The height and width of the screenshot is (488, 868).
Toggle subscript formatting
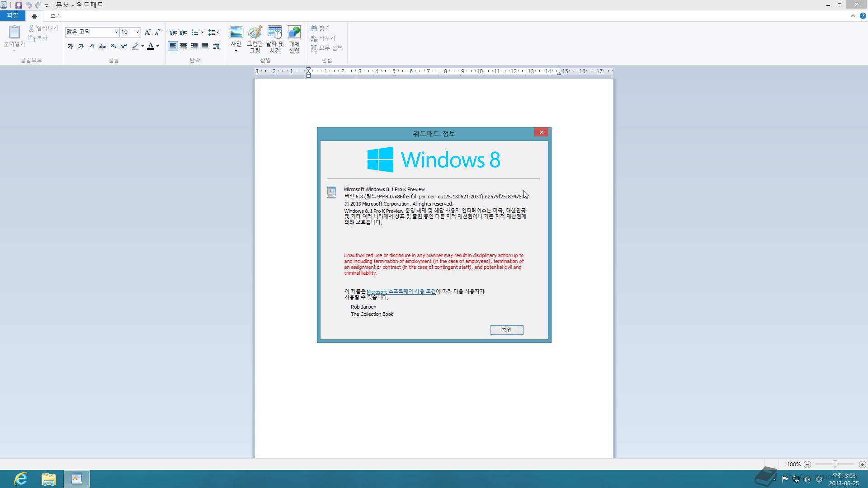(113, 46)
